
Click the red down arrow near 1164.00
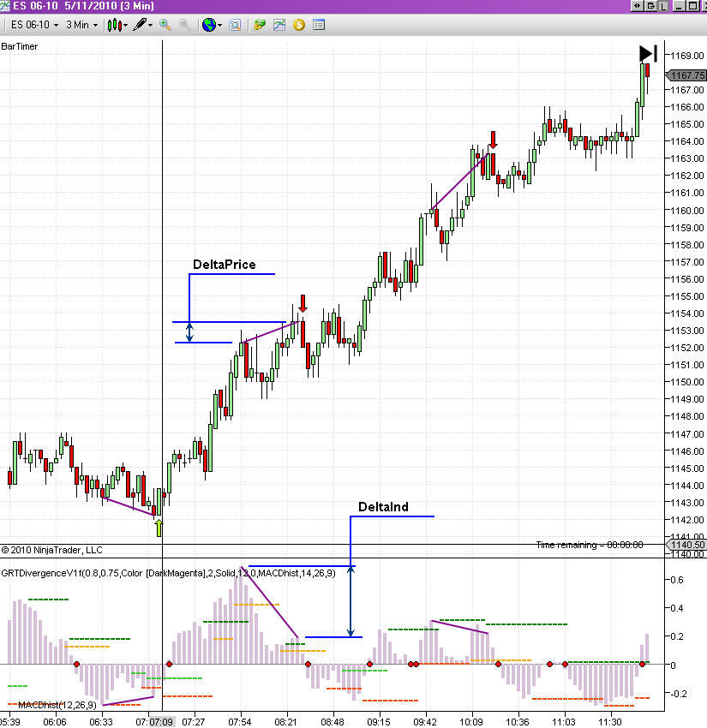point(494,140)
